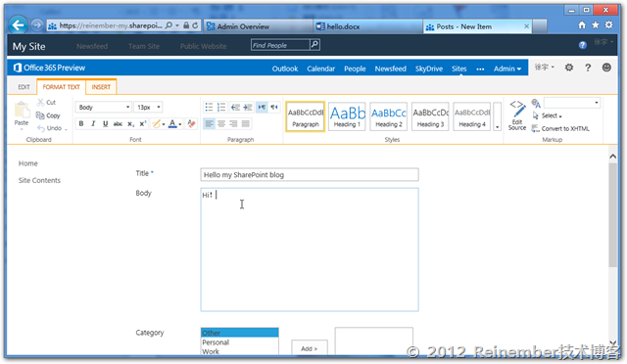Open the Home link in the sidebar
This screenshot has width=627, height=364.
pos(28,163)
